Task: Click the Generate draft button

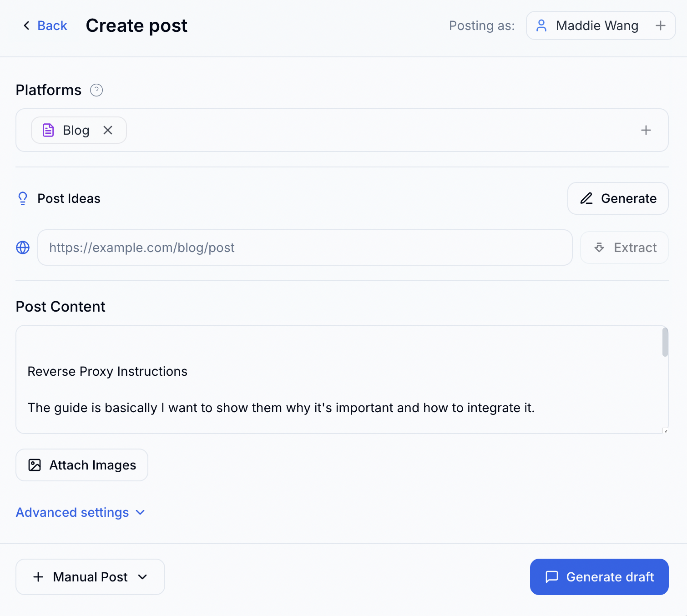Action: click(599, 577)
